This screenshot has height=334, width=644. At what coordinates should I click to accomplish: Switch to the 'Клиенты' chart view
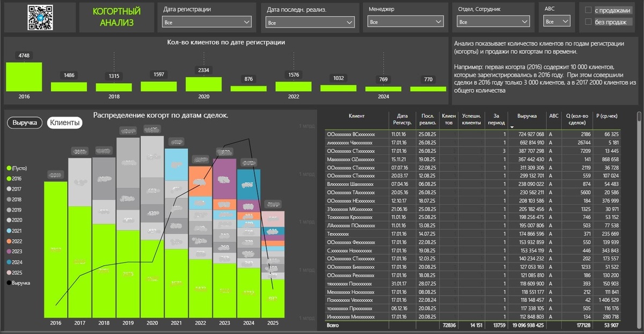point(64,122)
